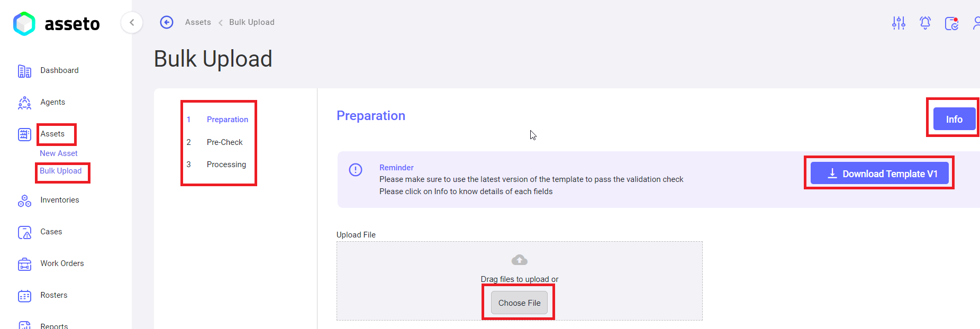Image resolution: width=980 pixels, height=329 pixels.
Task: Open the settings sliders icon in header
Action: coord(899,23)
